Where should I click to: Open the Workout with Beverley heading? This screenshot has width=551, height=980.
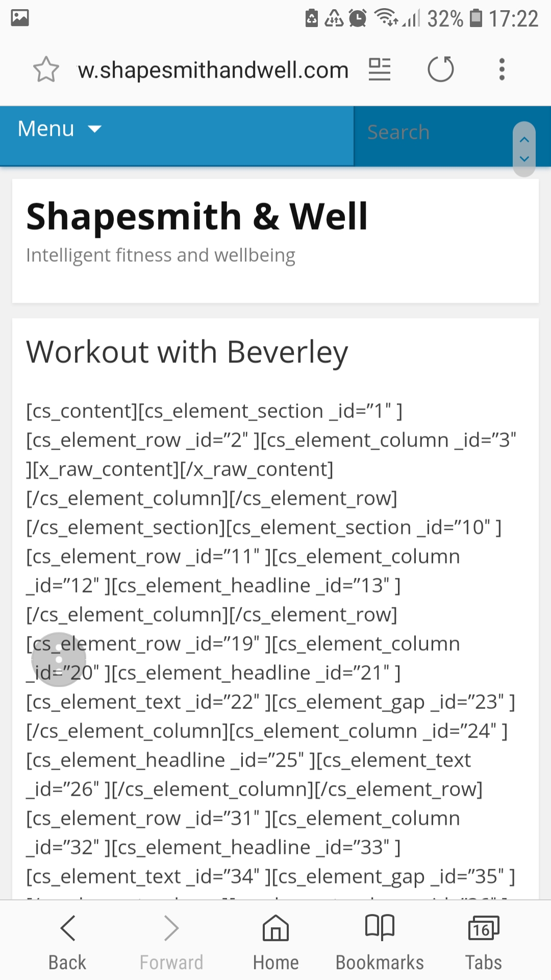(x=187, y=352)
